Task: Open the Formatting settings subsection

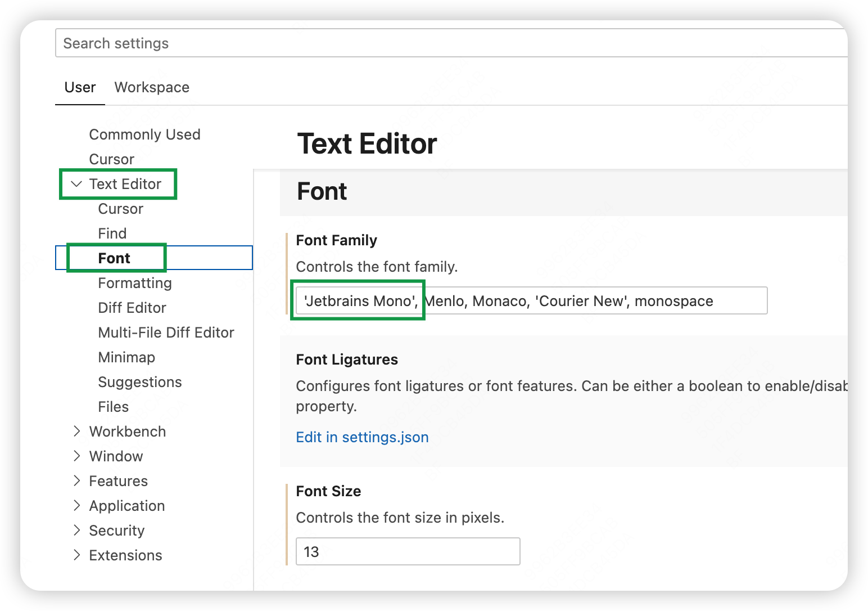Action: click(134, 283)
